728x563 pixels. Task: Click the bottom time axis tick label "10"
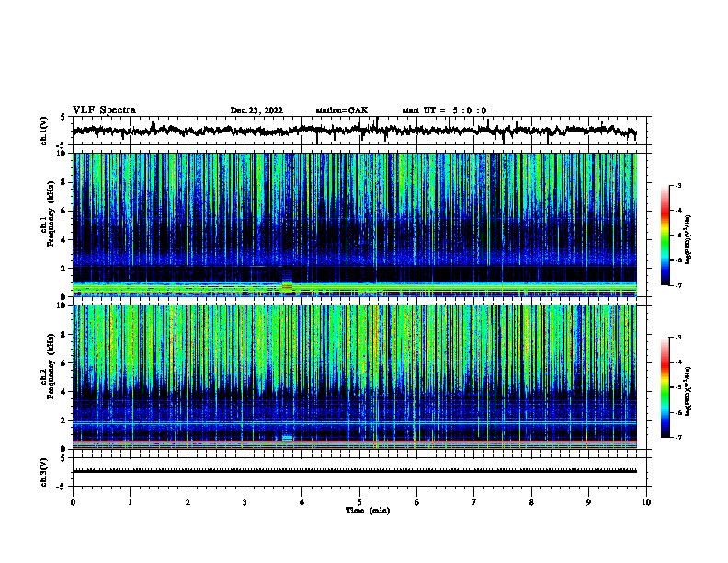pos(646,502)
